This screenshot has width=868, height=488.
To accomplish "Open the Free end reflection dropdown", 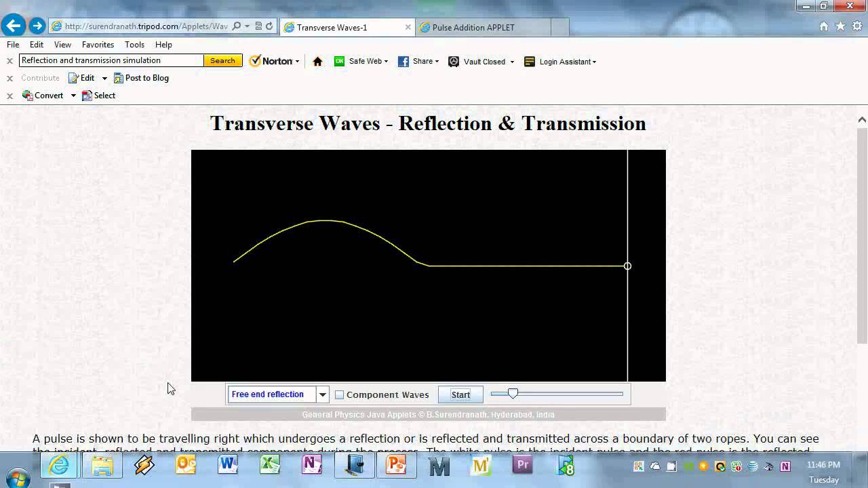I will 323,394.
